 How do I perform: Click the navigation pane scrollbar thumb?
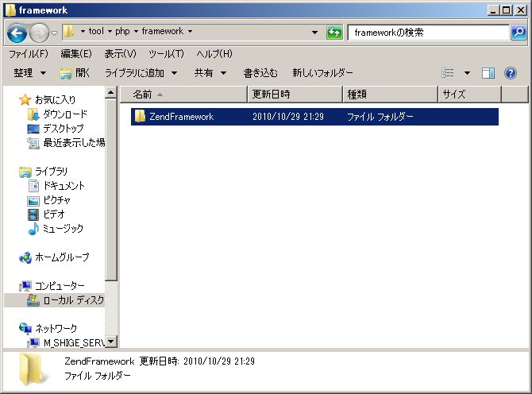point(111,189)
